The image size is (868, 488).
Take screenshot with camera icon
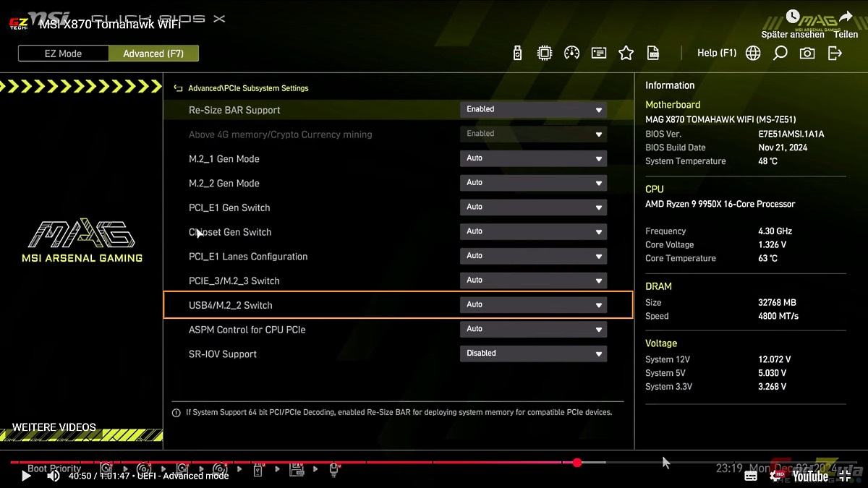[807, 53]
